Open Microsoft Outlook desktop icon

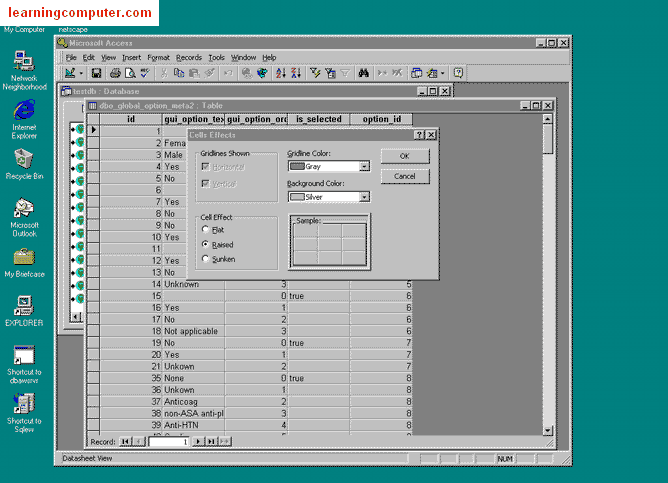[x=24, y=217]
